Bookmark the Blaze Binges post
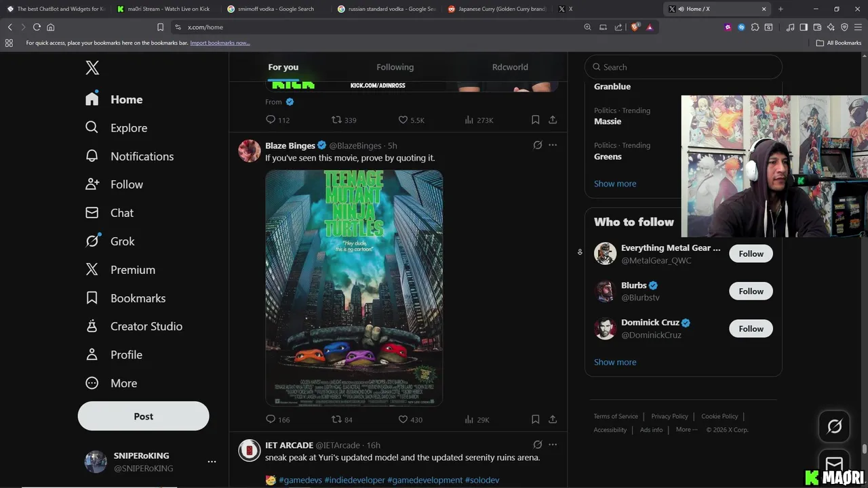The width and height of the screenshot is (868, 488). coord(535,420)
